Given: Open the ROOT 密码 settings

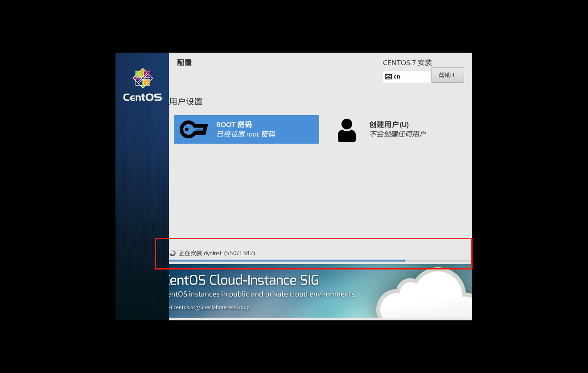Looking at the screenshot, I should click(x=247, y=129).
